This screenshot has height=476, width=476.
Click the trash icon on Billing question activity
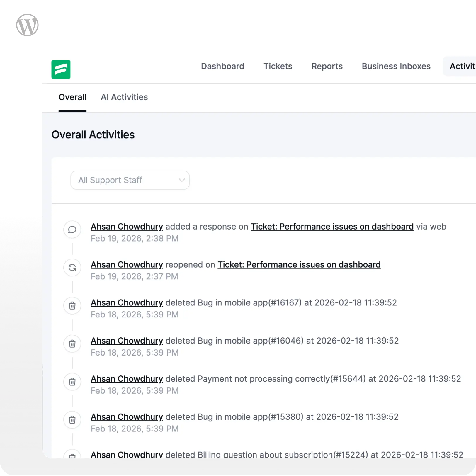pos(72,457)
